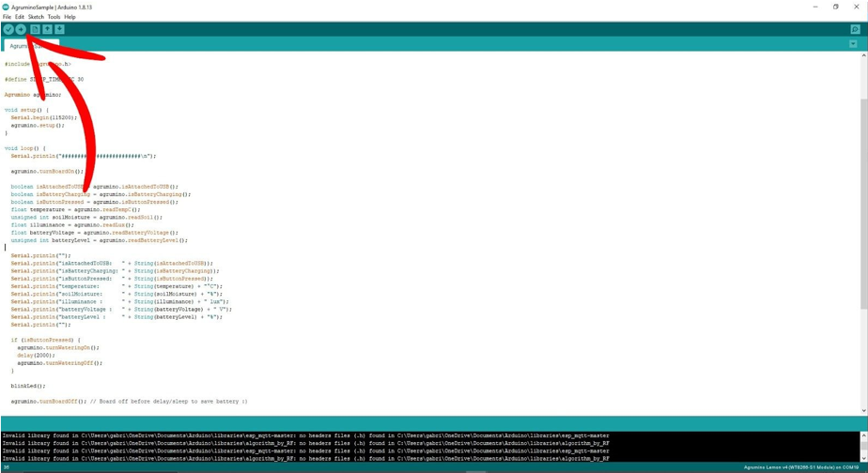Image resolution: width=868 pixels, height=473 pixels.
Task: Maximize or restore the Arduino window
Action: [x=836, y=7]
